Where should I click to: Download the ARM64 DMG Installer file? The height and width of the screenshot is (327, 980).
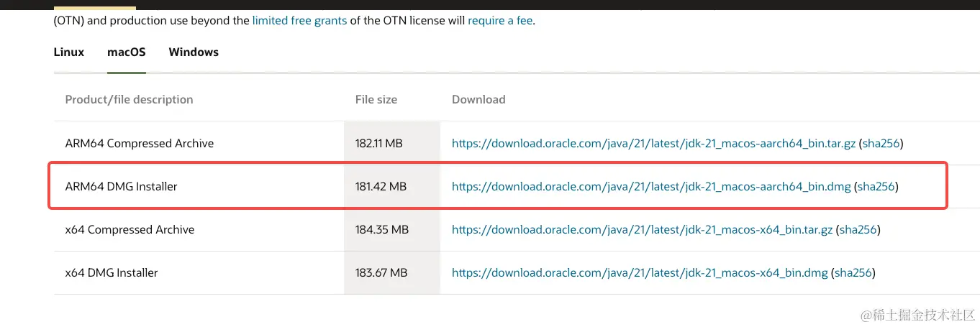[x=650, y=186]
